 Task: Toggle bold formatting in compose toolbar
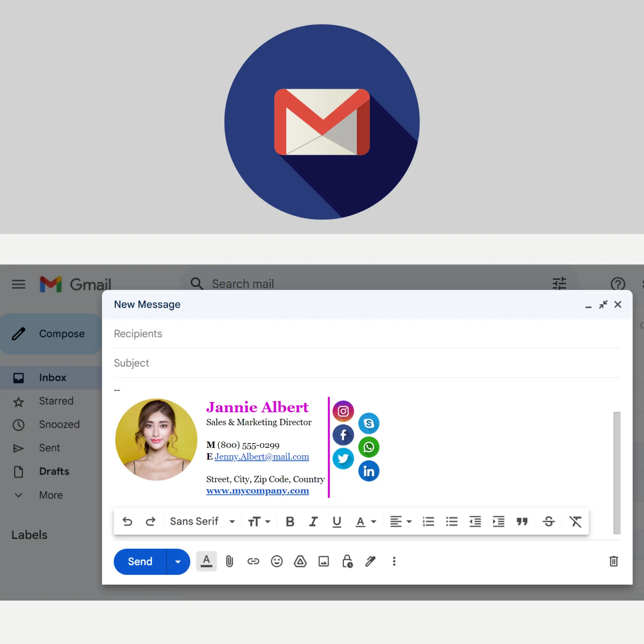[290, 521]
